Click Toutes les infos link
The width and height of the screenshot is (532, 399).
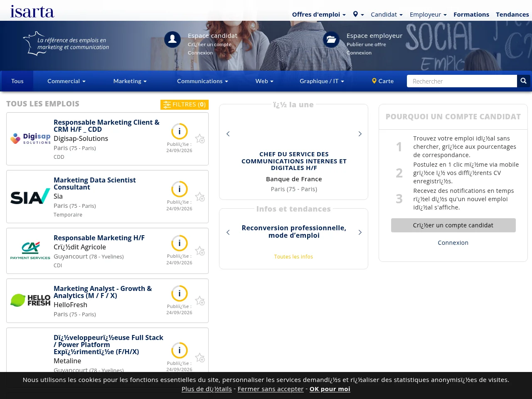coord(293,257)
